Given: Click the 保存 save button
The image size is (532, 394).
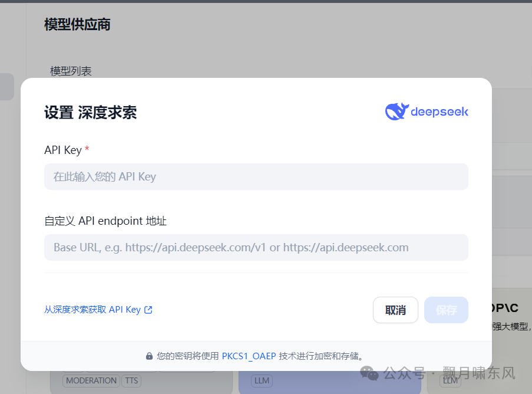Looking at the screenshot, I should click(x=446, y=310).
